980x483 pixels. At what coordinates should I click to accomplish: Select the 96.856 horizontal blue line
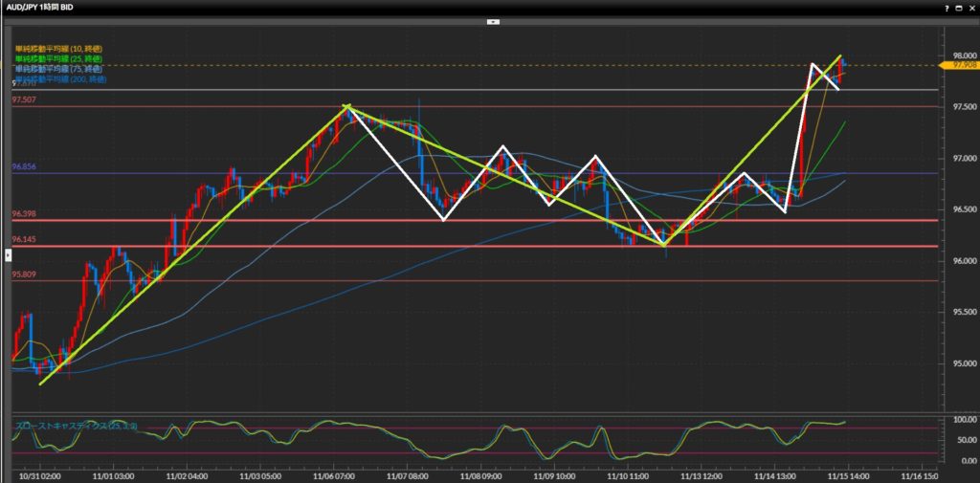tap(479, 173)
